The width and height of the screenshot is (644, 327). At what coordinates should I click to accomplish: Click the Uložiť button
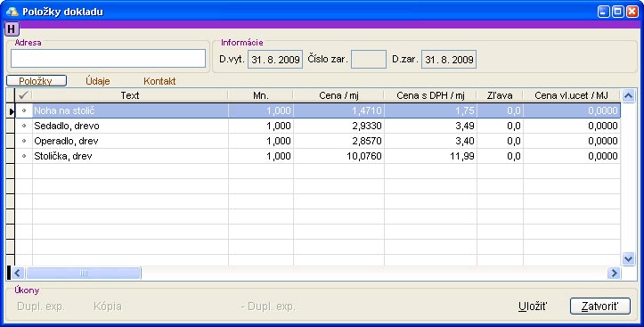tap(533, 307)
